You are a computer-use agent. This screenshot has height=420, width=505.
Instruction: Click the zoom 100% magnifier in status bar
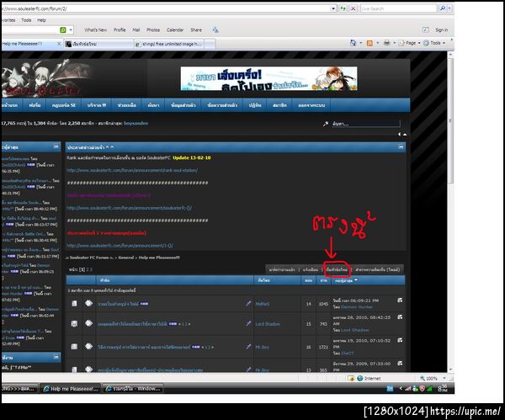423,378
